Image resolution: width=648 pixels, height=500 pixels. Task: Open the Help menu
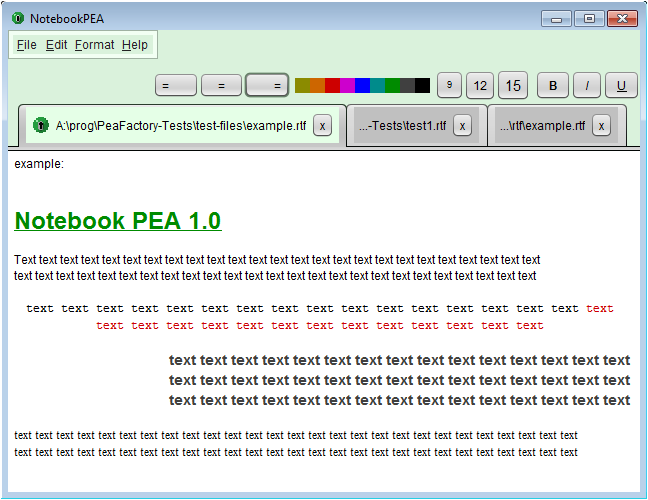point(135,45)
